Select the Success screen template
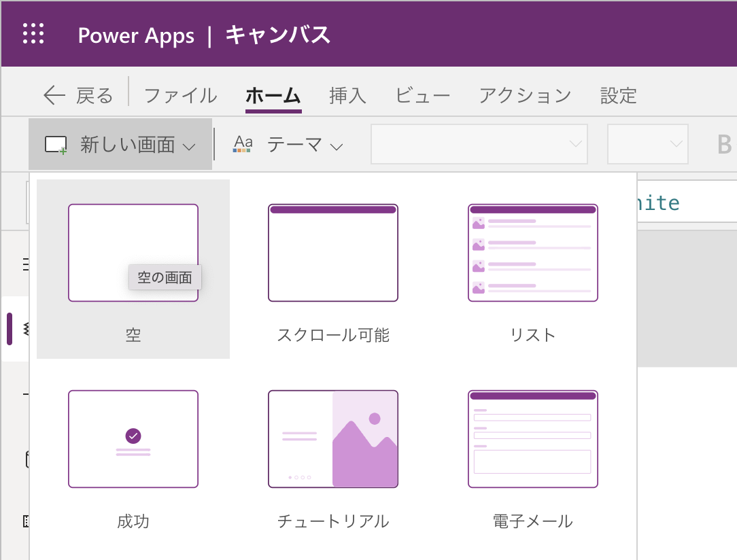The height and width of the screenshot is (560, 737). [x=133, y=439]
